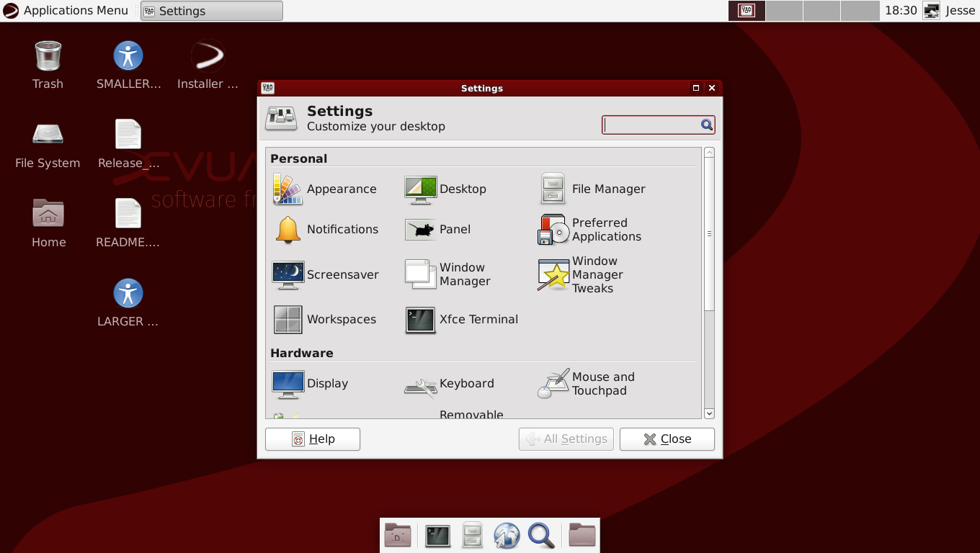The width and height of the screenshot is (980, 553).
Task: Click the "Removable" settings label
Action: (x=471, y=414)
